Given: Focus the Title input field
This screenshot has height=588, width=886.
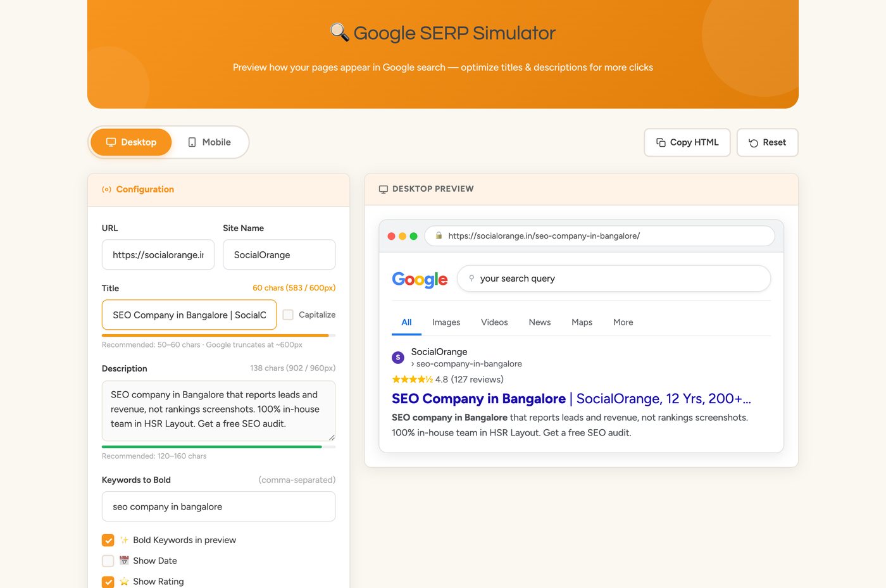Looking at the screenshot, I should pyautogui.click(x=189, y=315).
